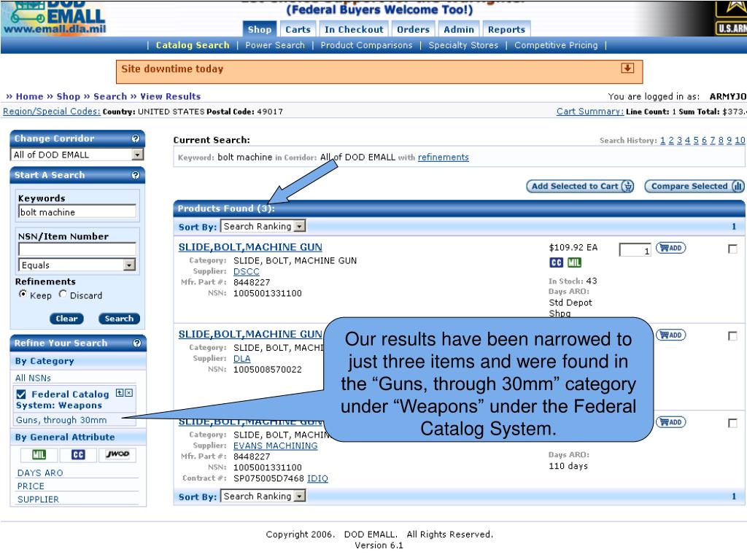This screenshot has height=560, width=747.
Task: Open EVANS MACHINING supplier link
Action: point(275,446)
